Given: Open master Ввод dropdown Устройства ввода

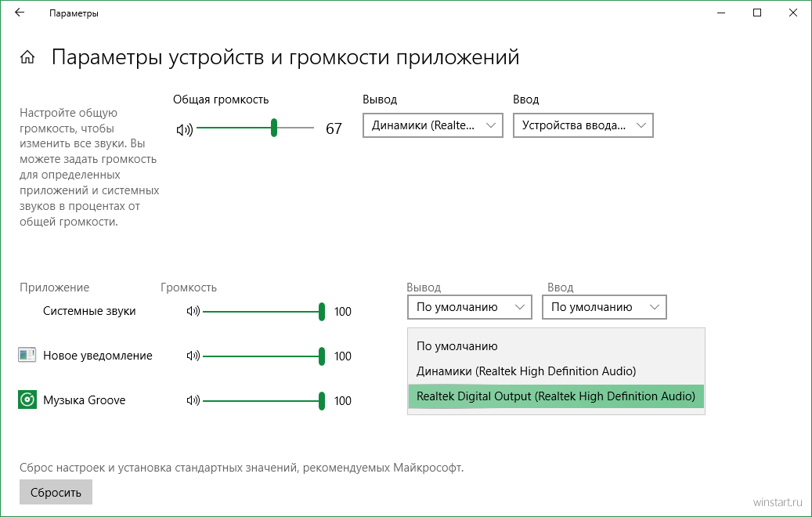Looking at the screenshot, I should [583, 125].
